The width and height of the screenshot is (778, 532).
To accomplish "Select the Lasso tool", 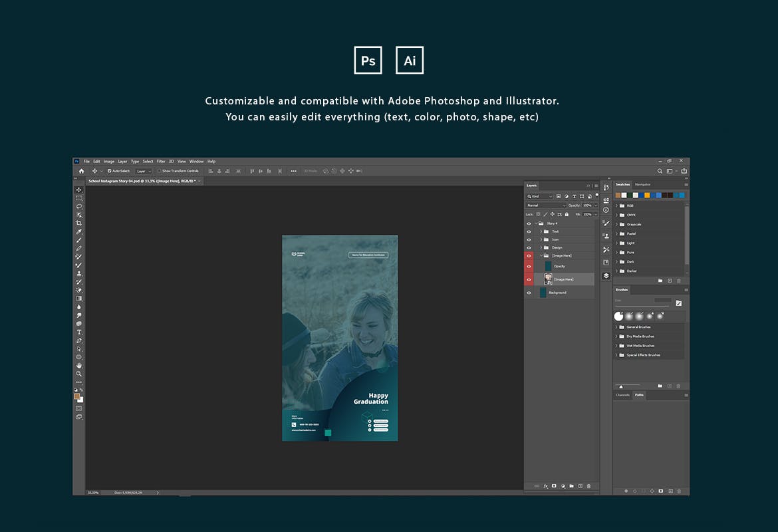I will click(79, 206).
